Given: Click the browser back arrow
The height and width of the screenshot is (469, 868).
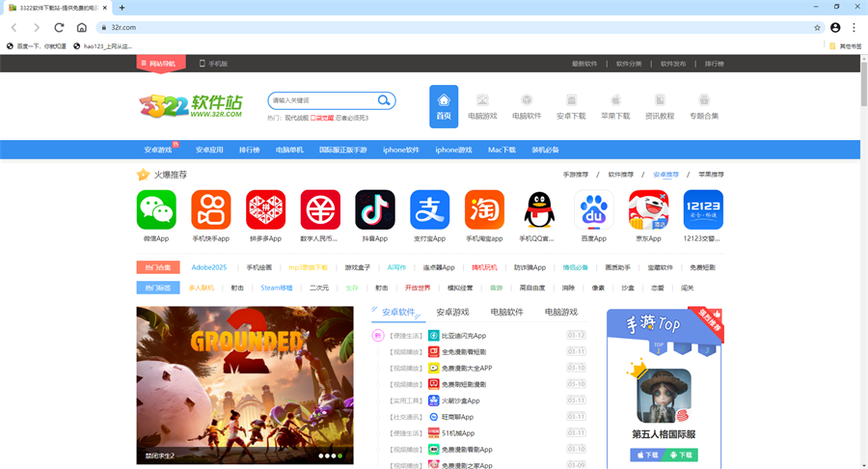Looking at the screenshot, I should click(14, 27).
